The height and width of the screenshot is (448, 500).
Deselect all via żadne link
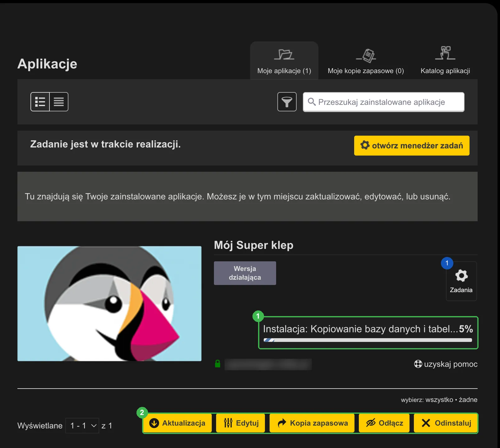pos(468,400)
